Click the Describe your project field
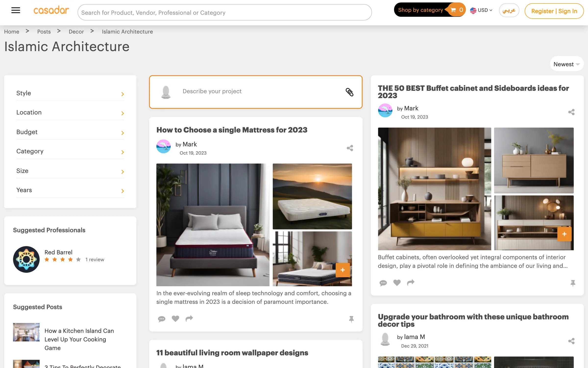 (x=256, y=92)
